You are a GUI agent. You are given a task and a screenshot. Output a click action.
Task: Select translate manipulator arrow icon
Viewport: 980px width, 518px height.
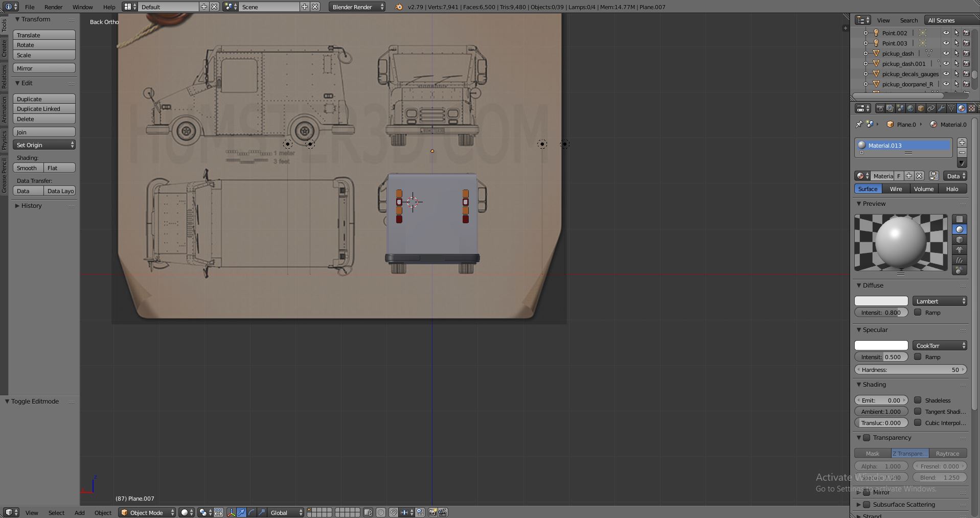click(x=241, y=512)
